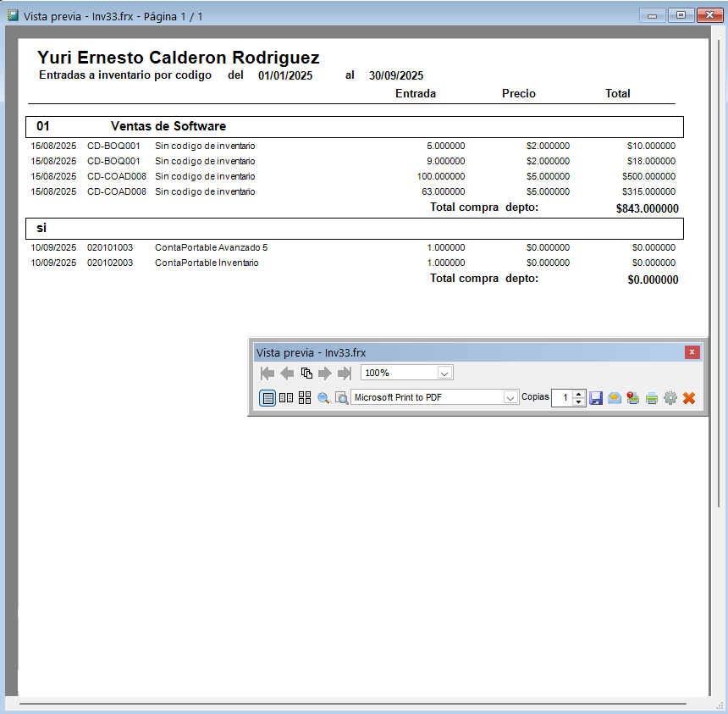Decrease the Copias count with down arrow
This screenshot has height=714, width=728.
click(x=578, y=401)
